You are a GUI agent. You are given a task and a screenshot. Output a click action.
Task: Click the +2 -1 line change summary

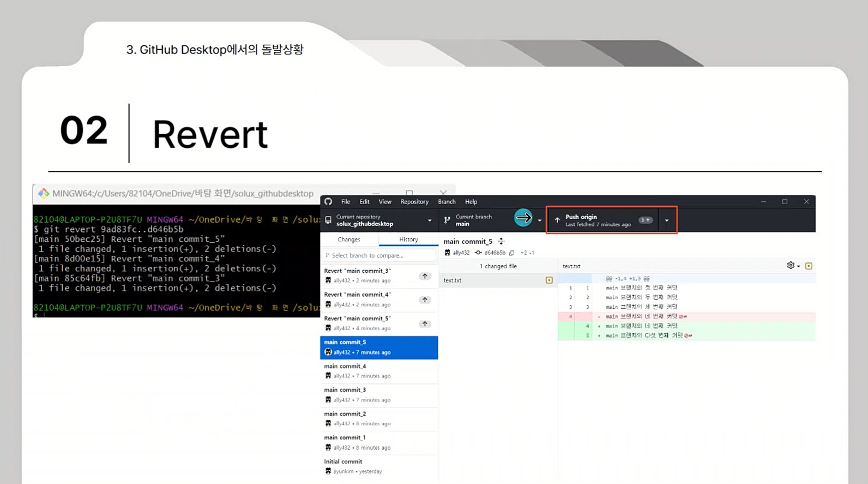(527, 253)
